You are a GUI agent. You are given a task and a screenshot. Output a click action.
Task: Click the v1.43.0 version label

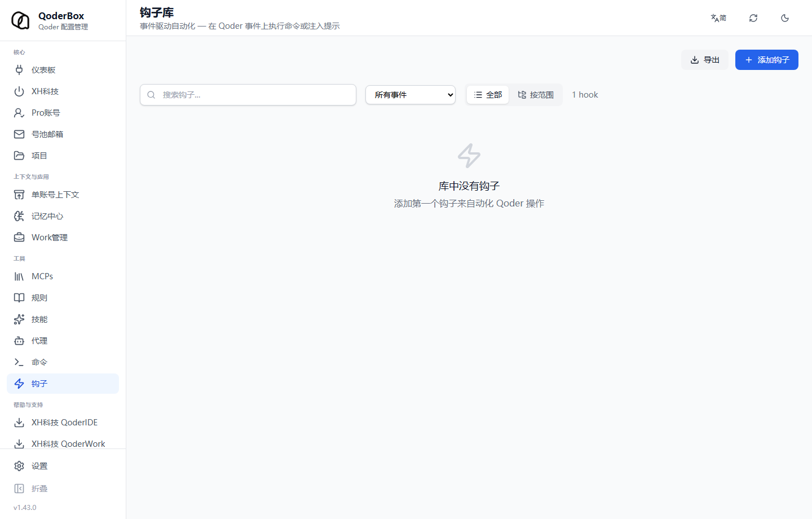point(25,508)
